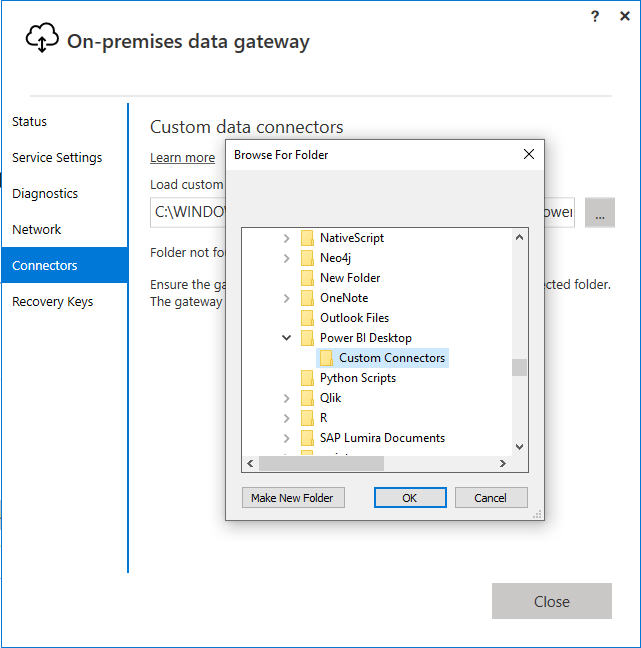Expand the Qlik folder node

(x=287, y=398)
